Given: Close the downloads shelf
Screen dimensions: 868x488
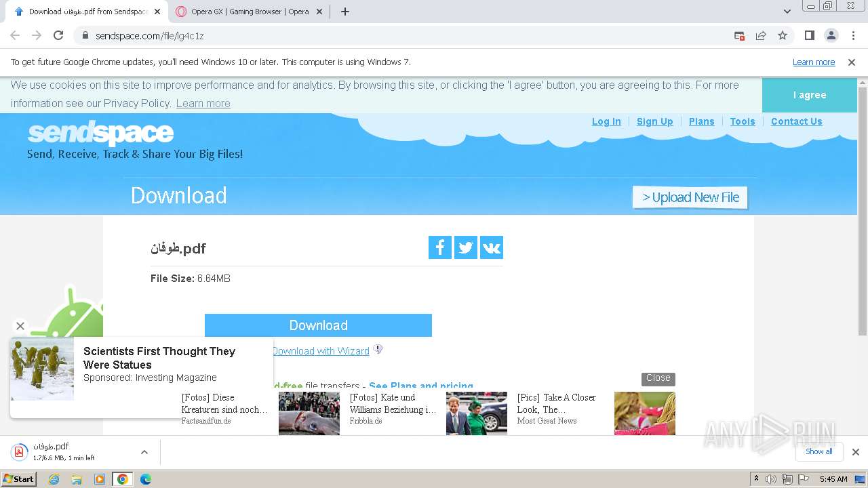Looking at the screenshot, I should tap(856, 451).
